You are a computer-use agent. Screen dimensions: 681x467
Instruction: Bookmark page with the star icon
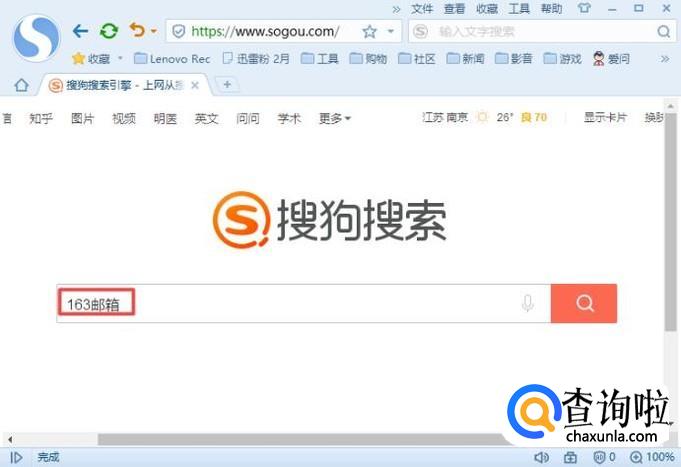tap(369, 31)
